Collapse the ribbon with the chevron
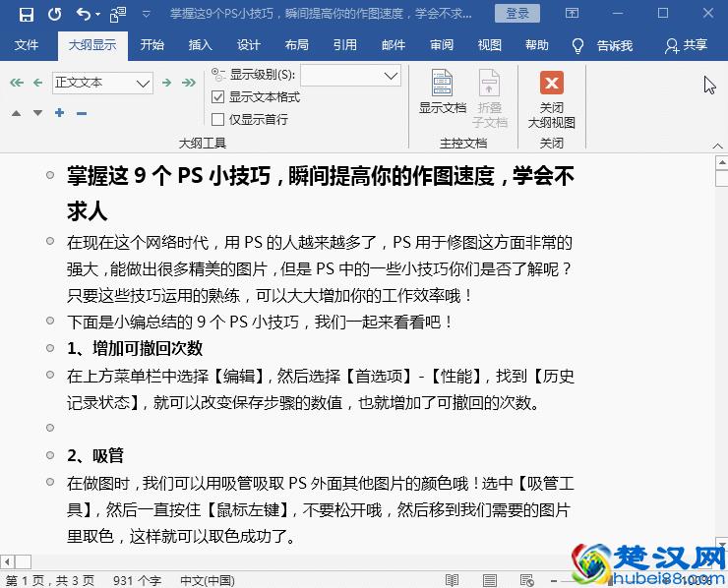 tap(717, 146)
